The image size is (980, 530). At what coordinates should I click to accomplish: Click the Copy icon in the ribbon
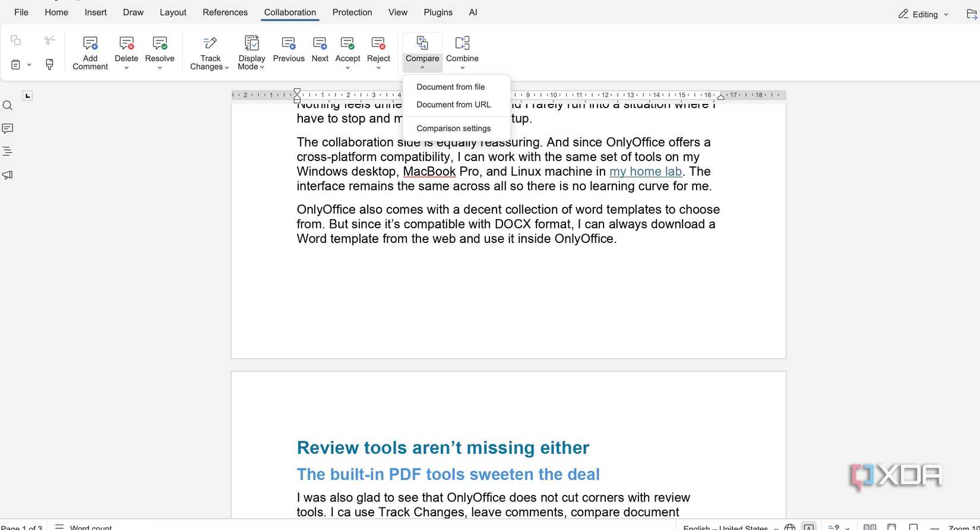tap(16, 40)
